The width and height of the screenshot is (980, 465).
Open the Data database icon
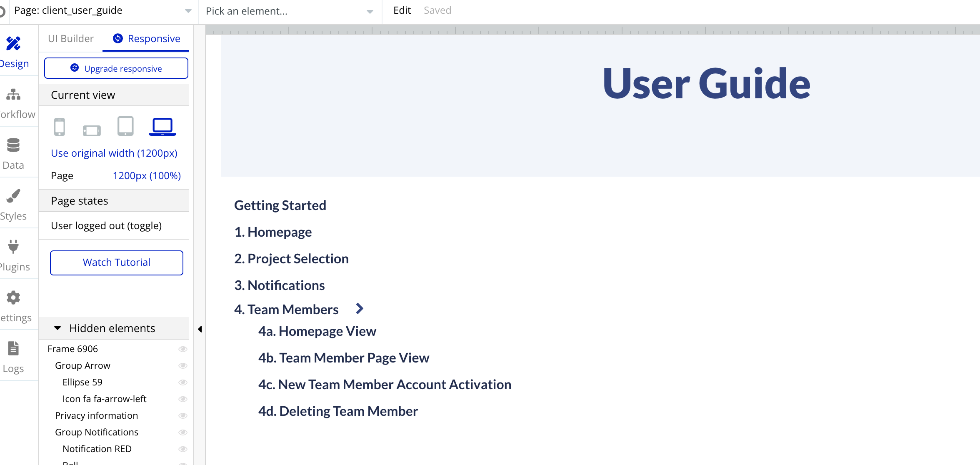13,145
